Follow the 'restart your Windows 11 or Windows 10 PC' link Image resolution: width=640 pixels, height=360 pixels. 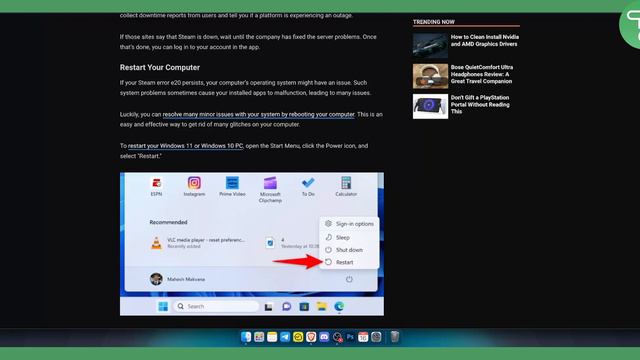click(x=185, y=146)
